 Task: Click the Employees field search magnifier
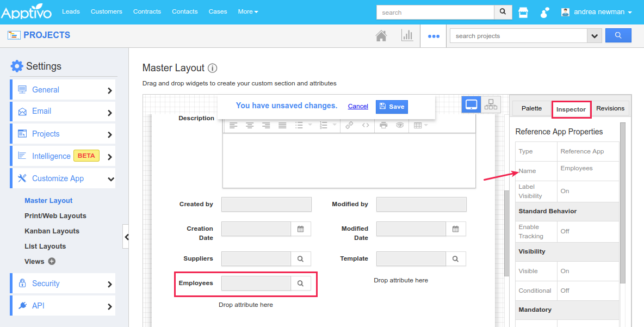pos(301,283)
